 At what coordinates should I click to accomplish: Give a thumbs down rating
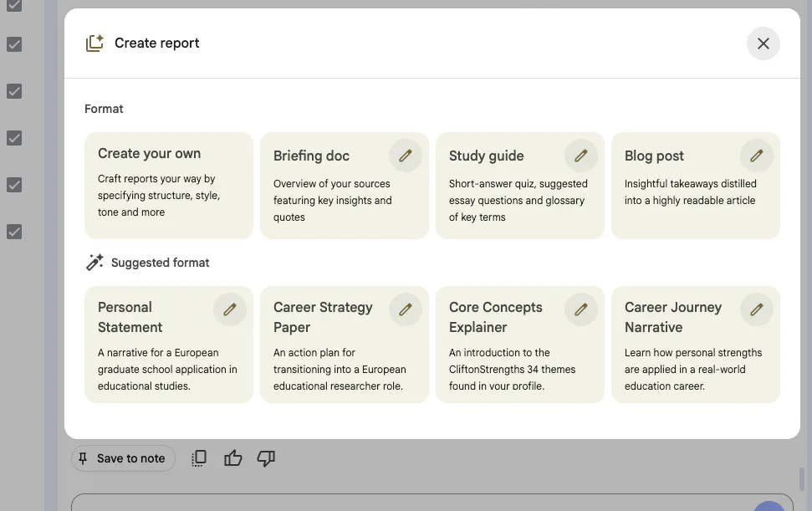point(266,458)
